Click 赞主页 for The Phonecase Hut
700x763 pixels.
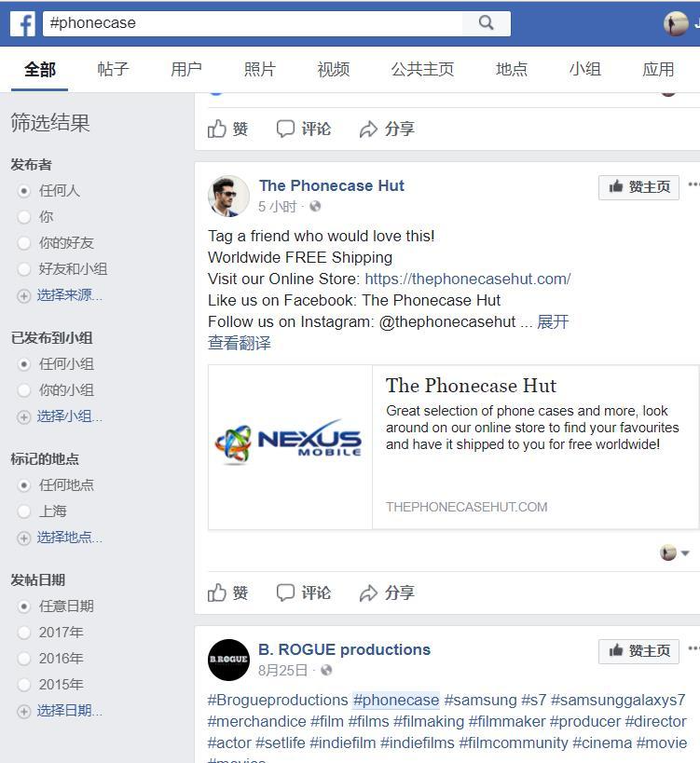pos(638,187)
